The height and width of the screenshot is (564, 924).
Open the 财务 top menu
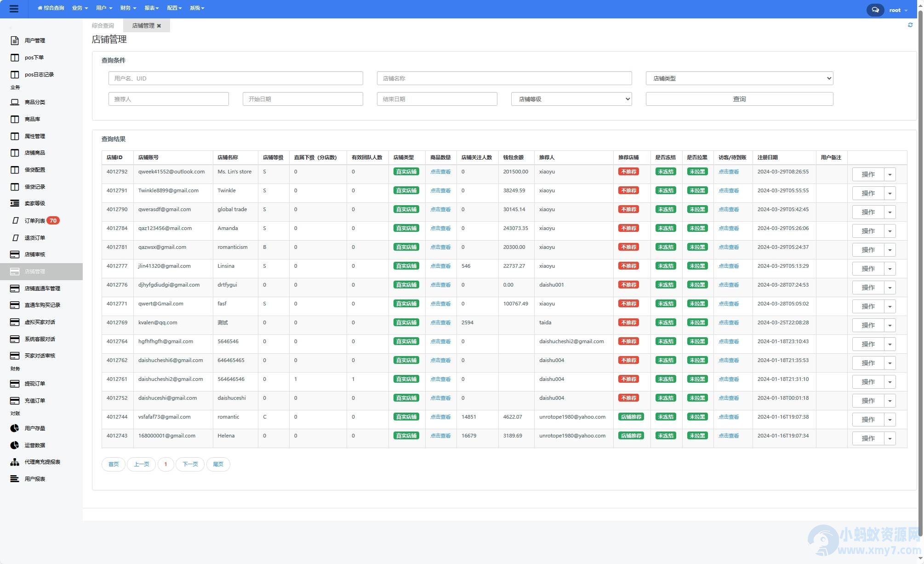(128, 8)
